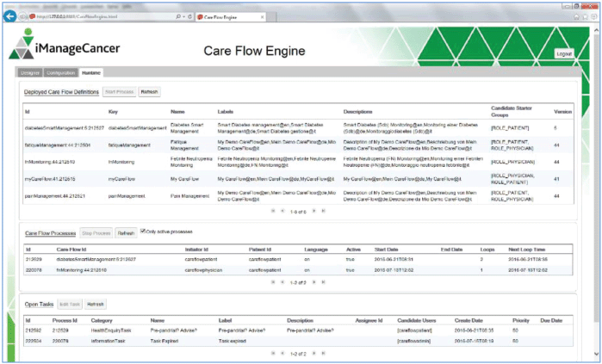Go to first page of Care Flow Definitions

pyautogui.click(x=273, y=211)
